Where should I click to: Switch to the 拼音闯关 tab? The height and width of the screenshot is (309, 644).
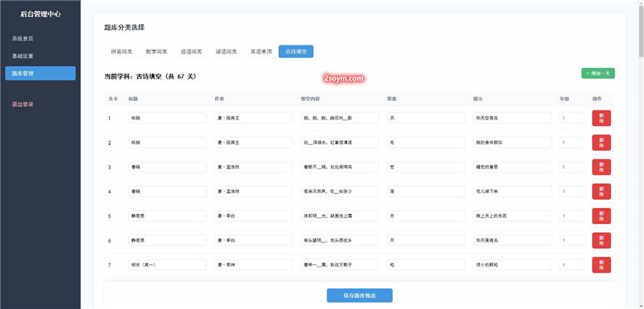[121, 52]
